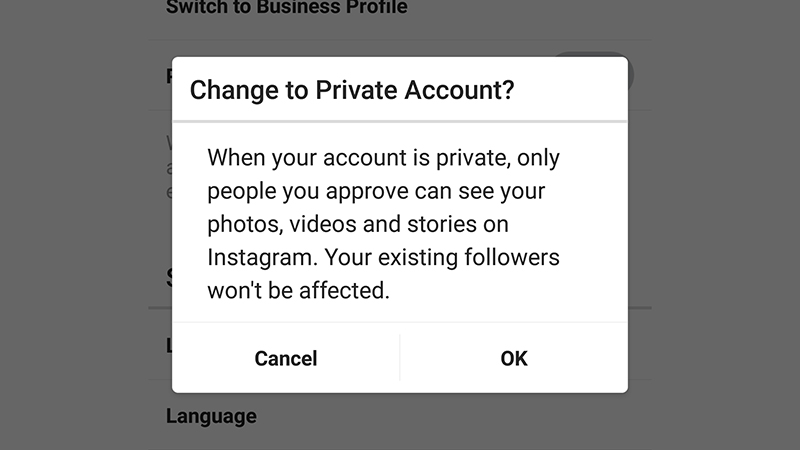Tap Switch to Business Profile
Viewport: 800px width, 450px height.
tap(287, 7)
